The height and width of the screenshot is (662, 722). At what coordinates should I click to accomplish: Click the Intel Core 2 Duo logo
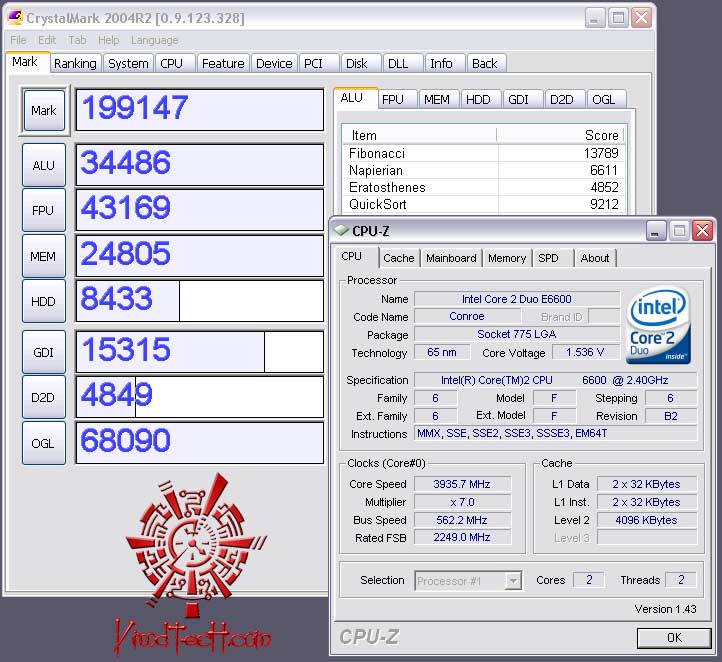pos(658,325)
